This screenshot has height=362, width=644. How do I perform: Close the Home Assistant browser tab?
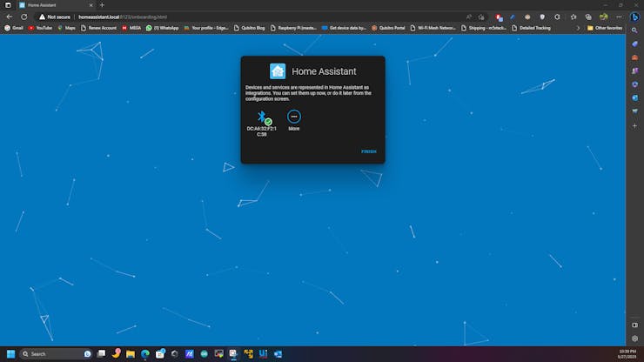[x=91, y=5]
